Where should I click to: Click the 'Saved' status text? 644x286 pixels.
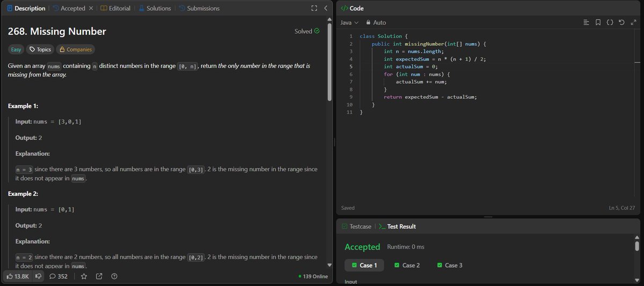(x=348, y=208)
